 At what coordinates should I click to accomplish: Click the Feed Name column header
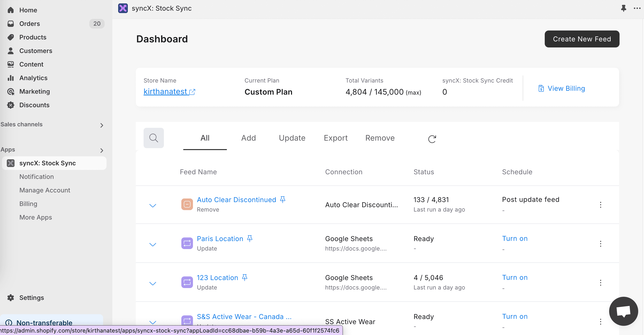(x=198, y=172)
